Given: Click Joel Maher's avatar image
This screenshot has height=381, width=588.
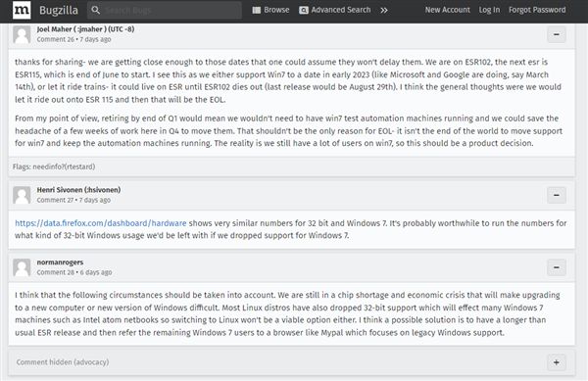Looking at the screenshot, I should pyautogui.click(x=22, y=34).
